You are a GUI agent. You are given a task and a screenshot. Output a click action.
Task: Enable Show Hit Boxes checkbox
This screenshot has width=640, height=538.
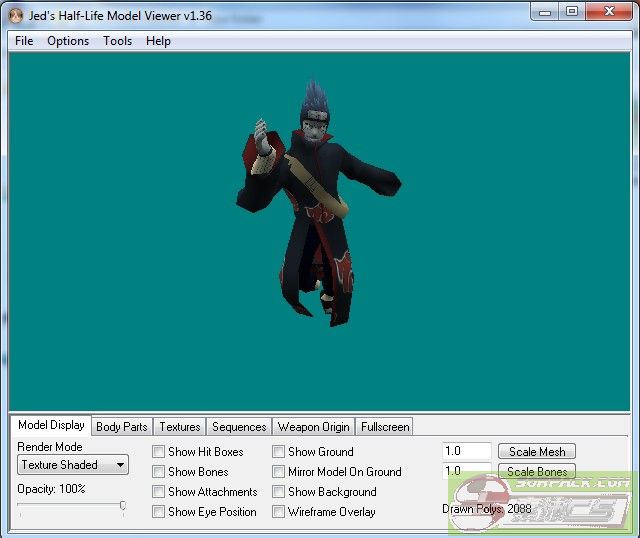(159, 452)
